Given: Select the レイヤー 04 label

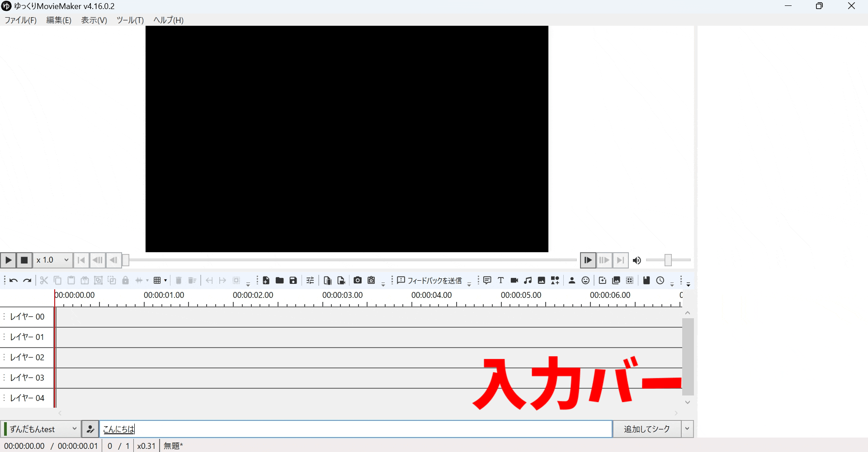Looking at the screenshot, I should [x=27, y=398].
